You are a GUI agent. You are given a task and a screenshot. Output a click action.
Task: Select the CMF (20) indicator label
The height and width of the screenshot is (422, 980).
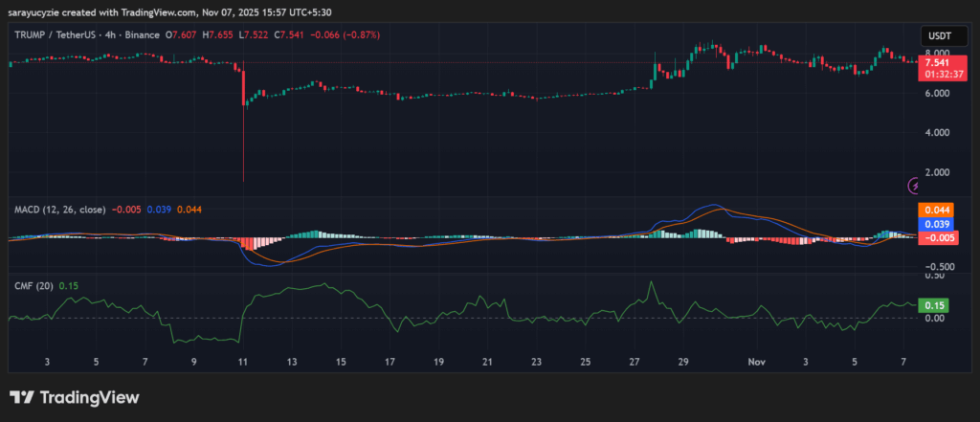(x=33, y=285)
